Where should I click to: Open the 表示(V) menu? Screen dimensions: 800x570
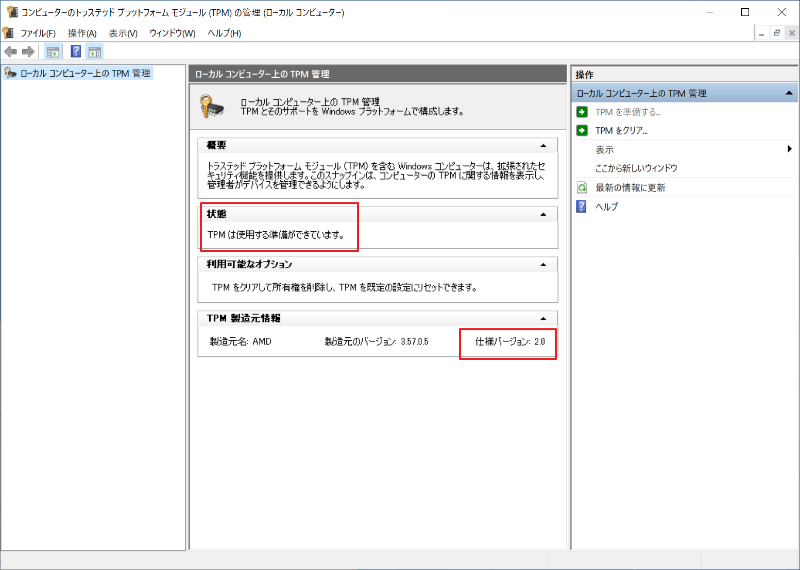pos(123,33)
